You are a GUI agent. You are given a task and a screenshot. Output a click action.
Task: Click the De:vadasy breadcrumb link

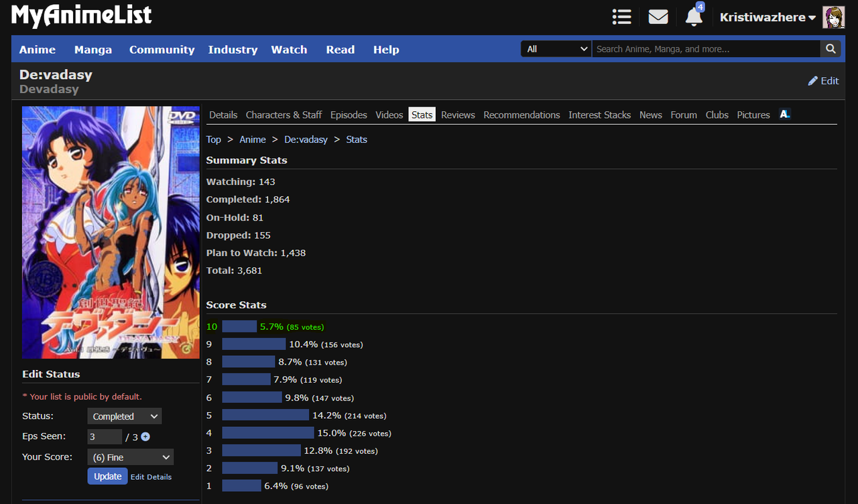pos(306,139)
